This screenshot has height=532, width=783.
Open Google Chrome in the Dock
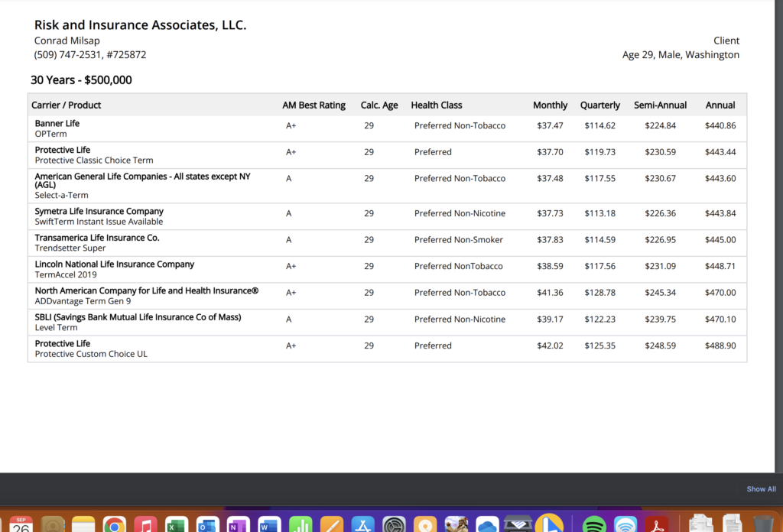(x=115, y=525)
